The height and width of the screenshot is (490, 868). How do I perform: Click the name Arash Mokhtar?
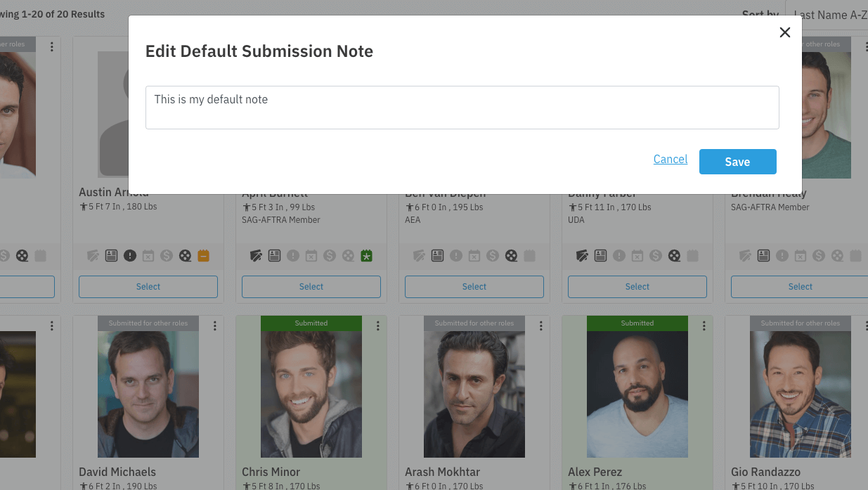(442, 472)
